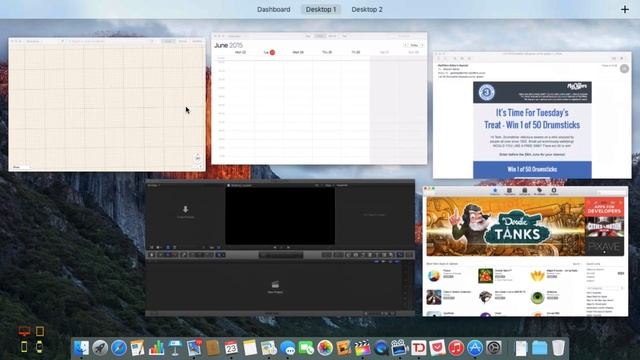The image size is (640, 360).
Task: Open Pocket red icon in Dock
Action: (x=437, y=348)
